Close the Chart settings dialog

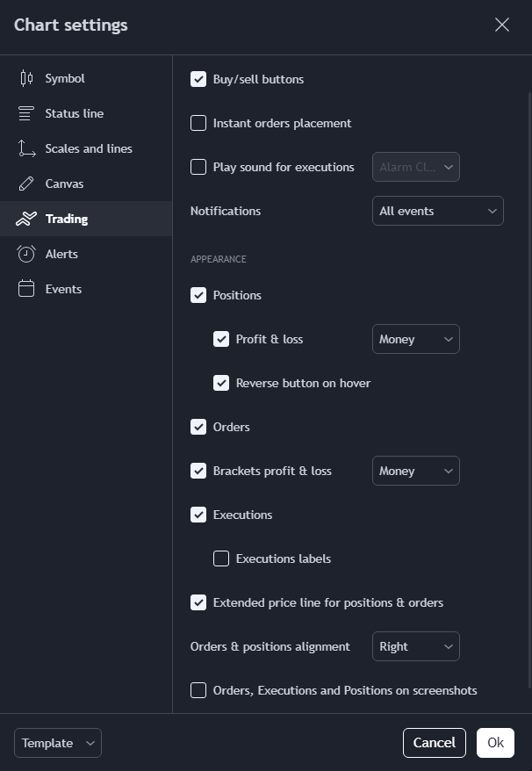click(x=502, y=25)
